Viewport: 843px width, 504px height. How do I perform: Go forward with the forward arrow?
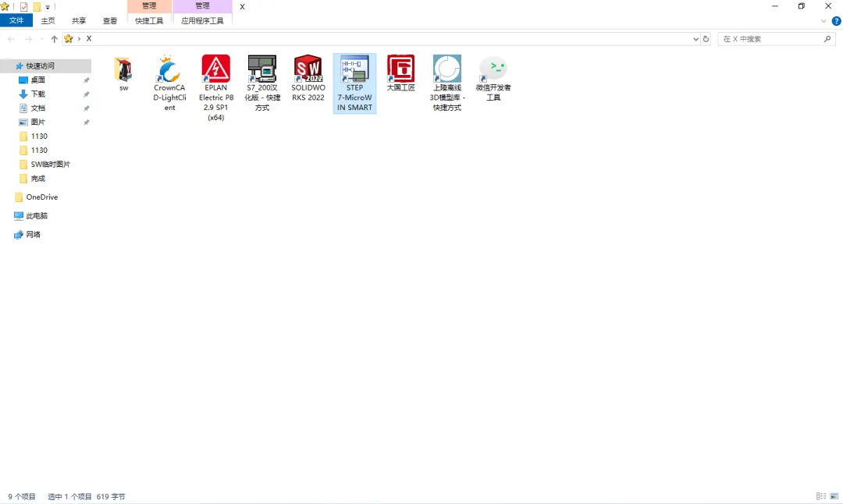pos(29,39)
